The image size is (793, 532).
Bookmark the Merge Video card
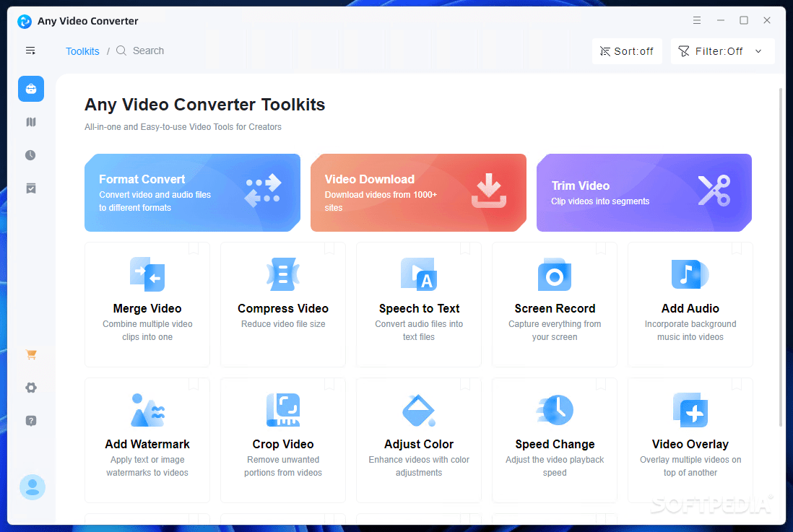point(194,248)
